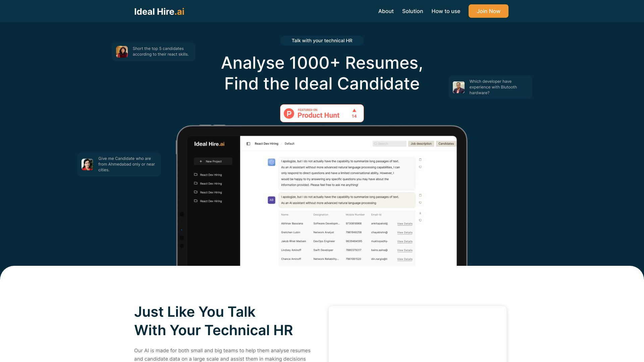Click the folder icon next to React Dev Hiring
644x362 pixels.
pos(196,175)
